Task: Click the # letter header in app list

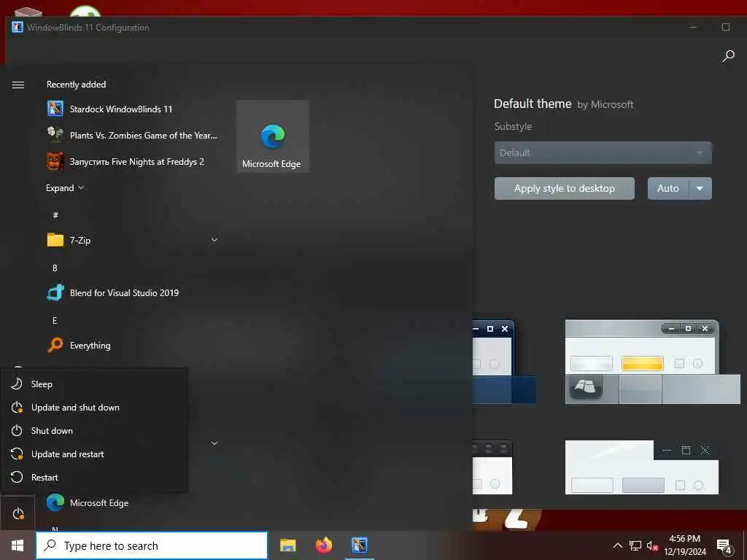Action: [x=55, y=215]
